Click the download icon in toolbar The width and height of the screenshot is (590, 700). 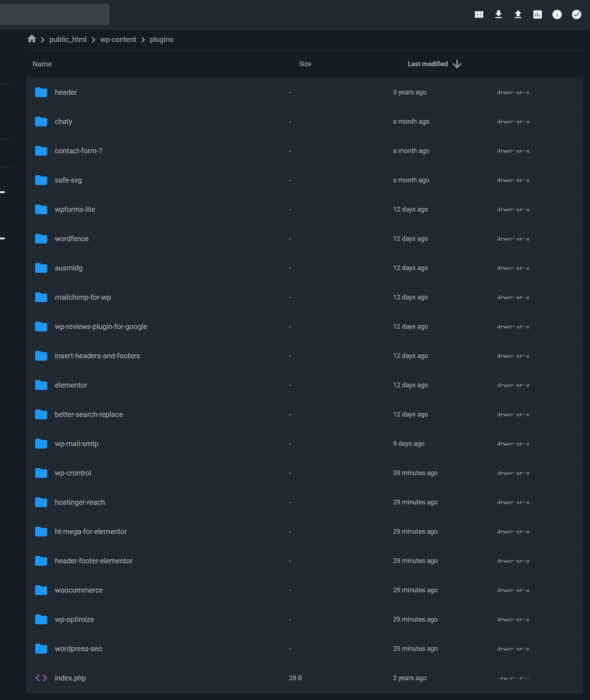(x=499, y=14)
